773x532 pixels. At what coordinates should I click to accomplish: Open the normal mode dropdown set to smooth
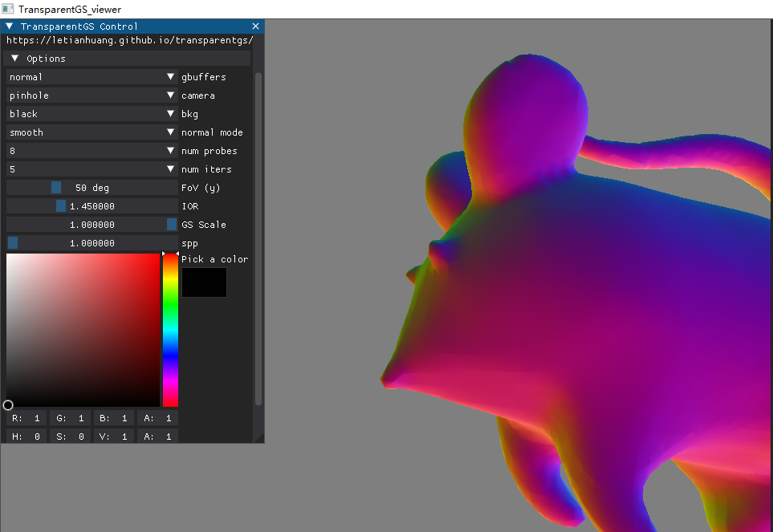point(92,132)
